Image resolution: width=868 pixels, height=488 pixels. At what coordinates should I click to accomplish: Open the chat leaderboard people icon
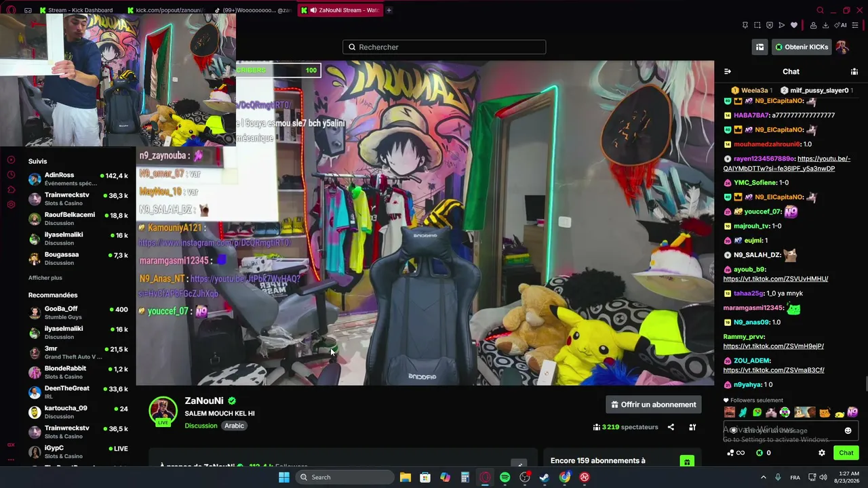pyautogui.click(x=854, y=71)
